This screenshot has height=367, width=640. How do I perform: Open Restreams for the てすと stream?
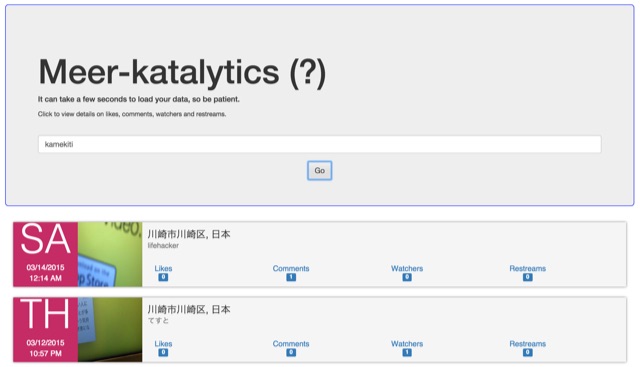(527, 343)
